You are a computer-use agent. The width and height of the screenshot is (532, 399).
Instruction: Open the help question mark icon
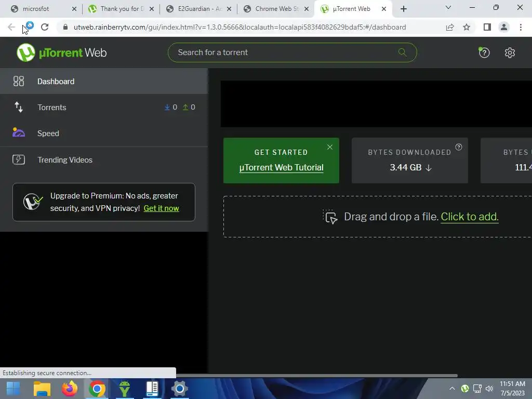[x=484, y=52]
